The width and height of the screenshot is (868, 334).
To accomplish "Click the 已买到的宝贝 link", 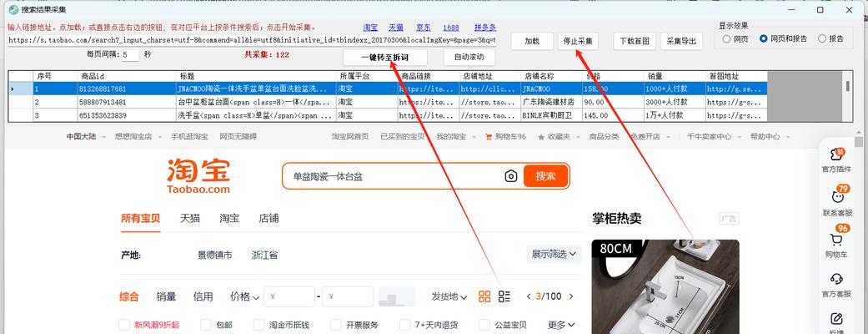I will [403, 136].
